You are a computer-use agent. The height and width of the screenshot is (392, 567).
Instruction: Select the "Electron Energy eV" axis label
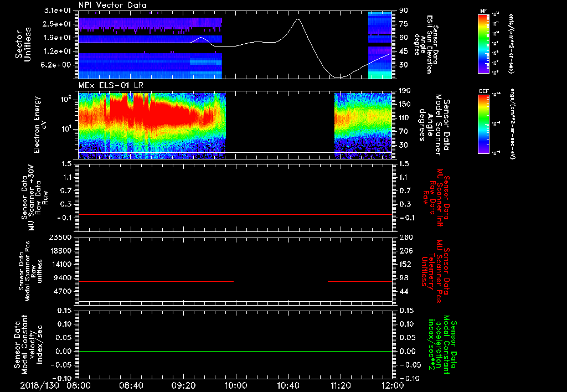coord(40,125)
